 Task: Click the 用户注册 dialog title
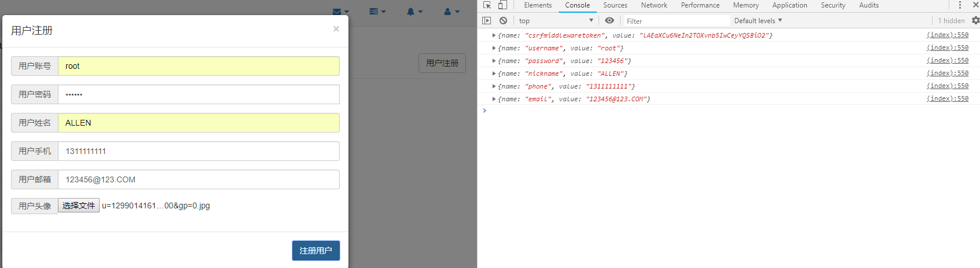(x=32, y=31)
